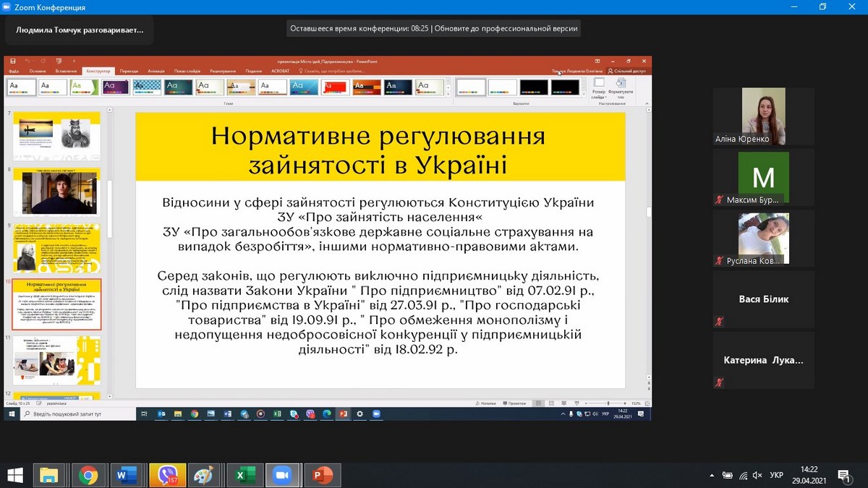Toggle the system volume mute icon
Screen dimensions: 868x488
[759, 475]
